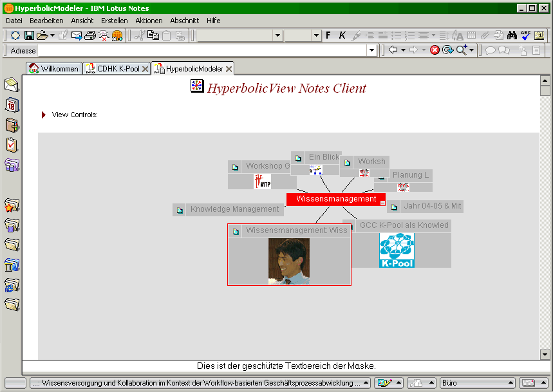Open the address book sidebar icon
Screen dimensions: 553x392
coord(12,125)
